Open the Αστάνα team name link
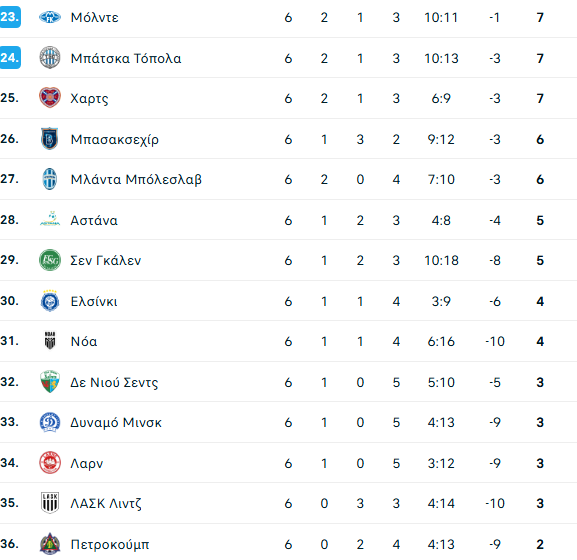The width and height of the screenshot is (577, 560). point(94,220)
